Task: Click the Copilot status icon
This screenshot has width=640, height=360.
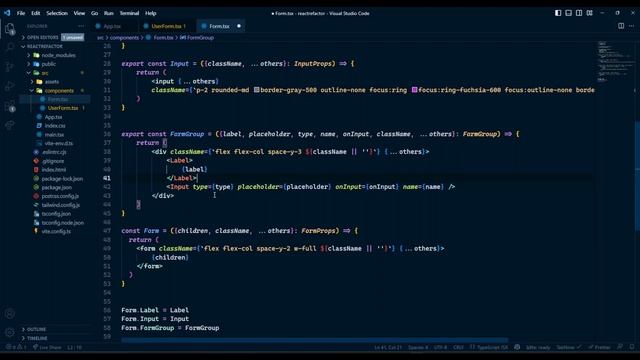Action: (517, 347)
